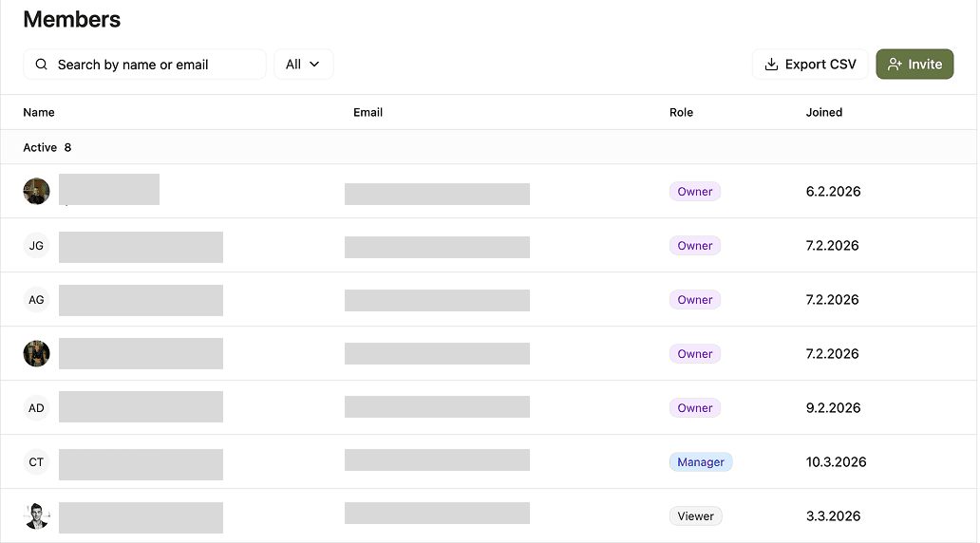The width and height of the screenshot is (980, 543).
Task: Click the CT initials avatar
Action: pos(36,462)
